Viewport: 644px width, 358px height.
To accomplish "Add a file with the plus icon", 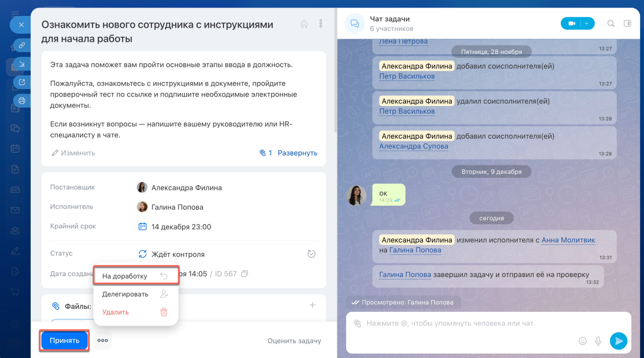I will pyautogui.click(x=312, y=305).
